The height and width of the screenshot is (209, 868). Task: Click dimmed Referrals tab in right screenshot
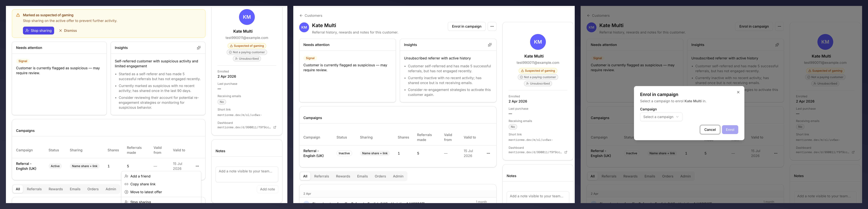click(x=609, y=176)
